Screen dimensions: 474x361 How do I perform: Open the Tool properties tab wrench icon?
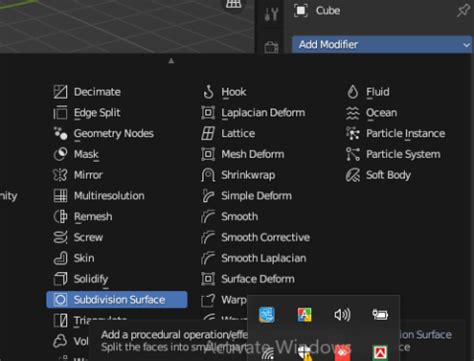(271, 14)
